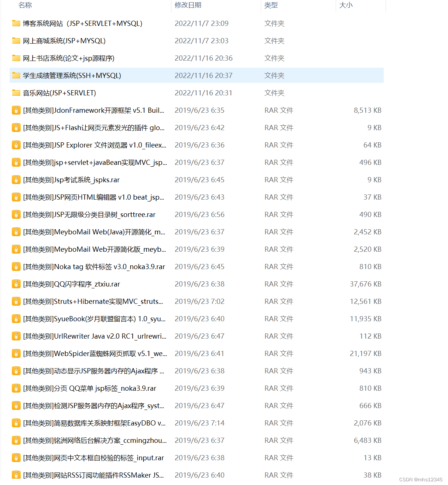Click RAR icon of 分页 QQ菜单 jsp标签_noka3.9.rar
Image resolution: width=448 pixels, height=485 pixels.
16,388
